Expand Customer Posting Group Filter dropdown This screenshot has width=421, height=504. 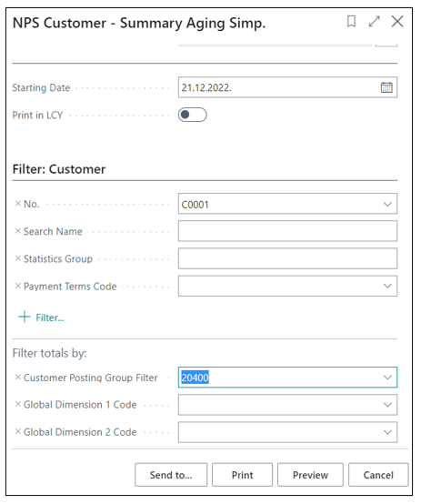tap(387, 377)
